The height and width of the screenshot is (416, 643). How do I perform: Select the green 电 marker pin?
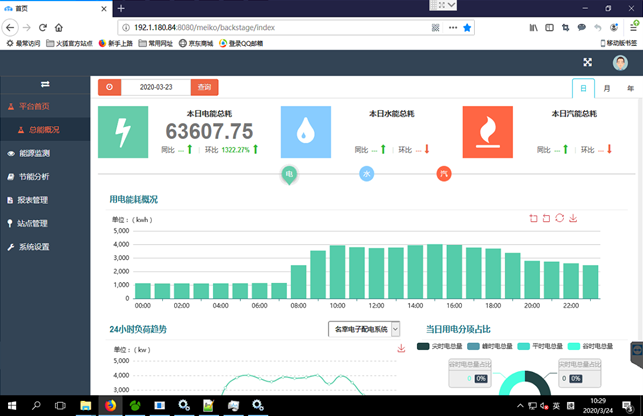289,174
